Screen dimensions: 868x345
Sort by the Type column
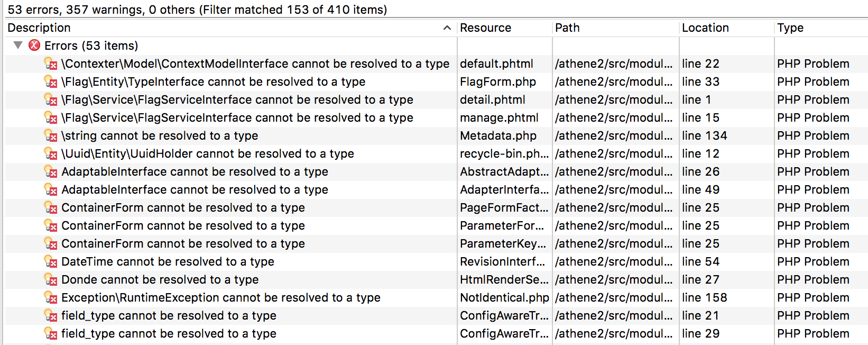pos(790,28)
